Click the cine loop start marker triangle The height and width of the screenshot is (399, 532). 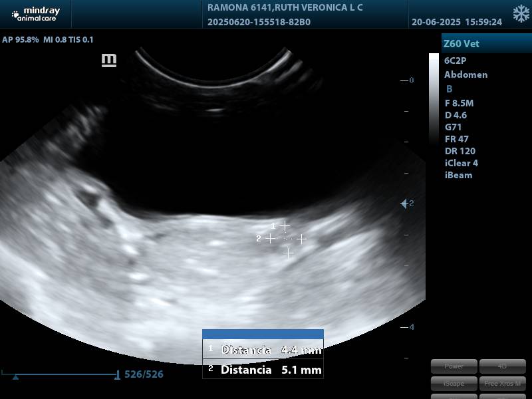[x=16, y=376]
